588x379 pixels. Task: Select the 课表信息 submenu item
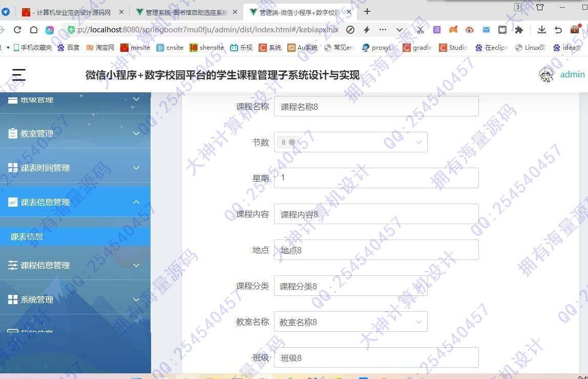click(75, 236)
